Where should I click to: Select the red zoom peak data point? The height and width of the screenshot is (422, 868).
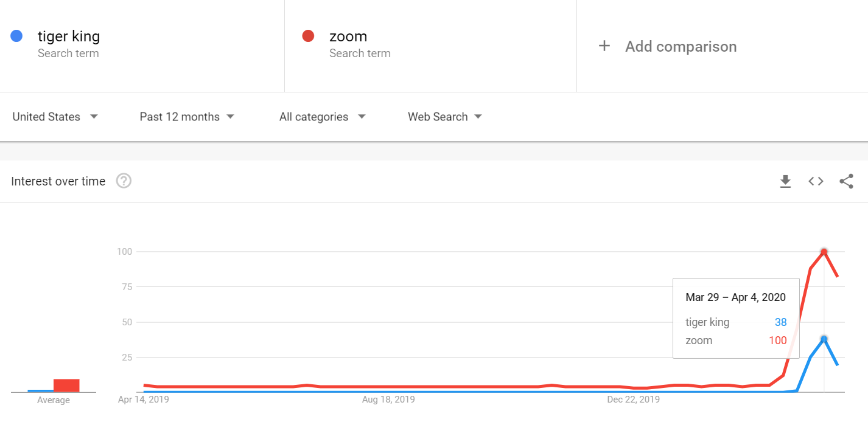point(824,252)
